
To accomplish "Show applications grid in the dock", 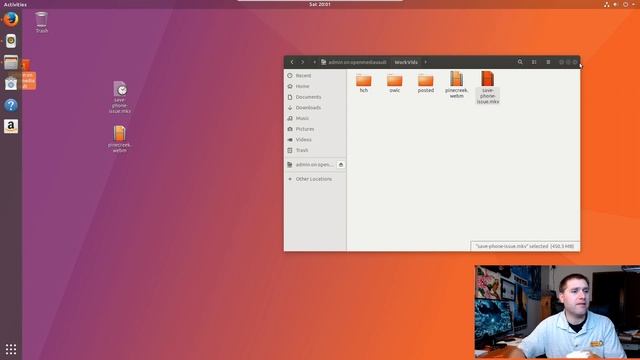I will point(11,349).
